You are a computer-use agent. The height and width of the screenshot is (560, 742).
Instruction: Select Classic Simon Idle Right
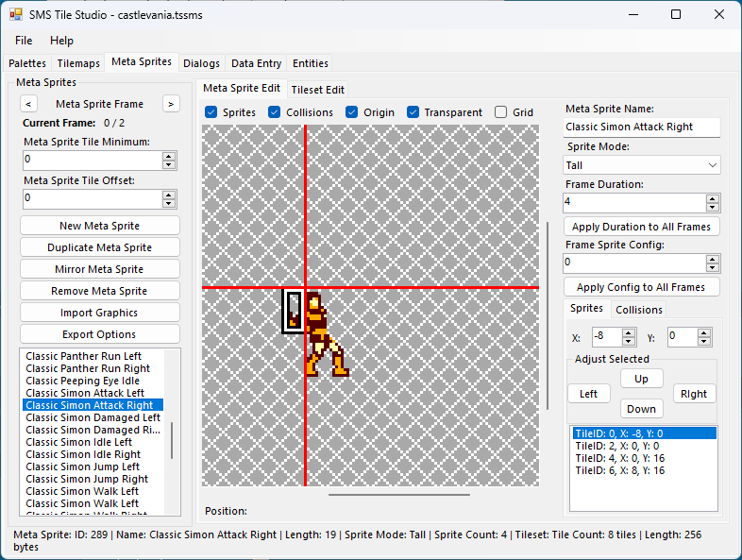83,454
